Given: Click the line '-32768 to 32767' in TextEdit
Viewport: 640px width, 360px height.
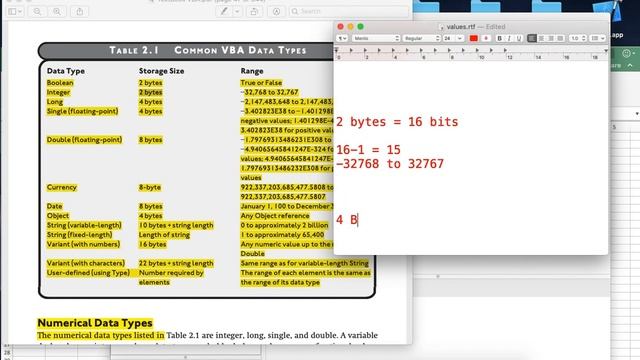Looking at the screenshot, I should click(x=390, y=164).
